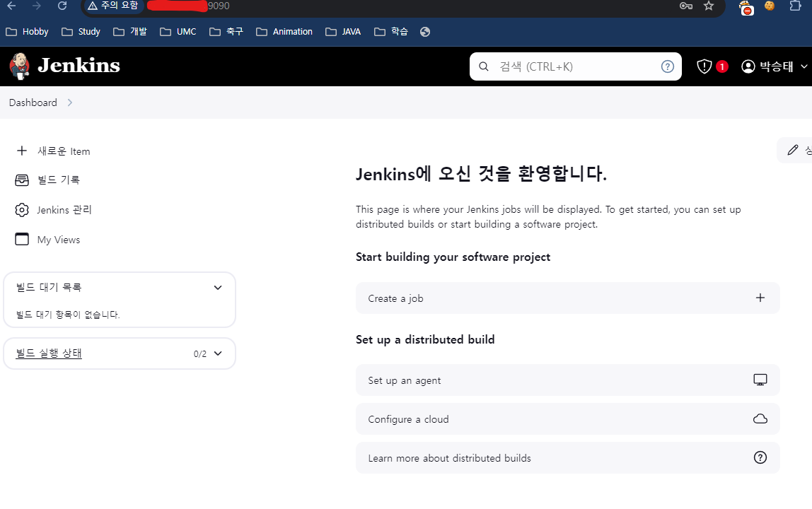Click the My Views window icon
Image resolution: width=812 pixels, height=509 pixels.
tap(22, 239)
